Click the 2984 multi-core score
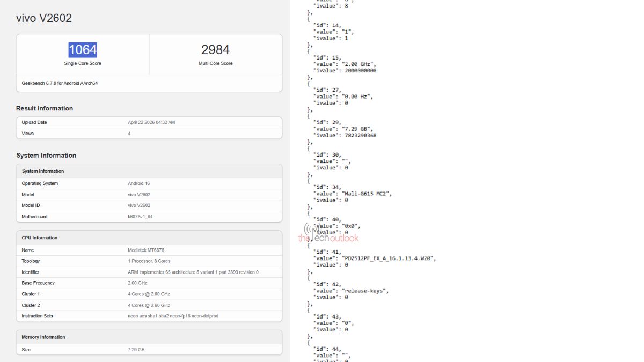The height and width of the screenshot is (362, 644). click(215, 50)
